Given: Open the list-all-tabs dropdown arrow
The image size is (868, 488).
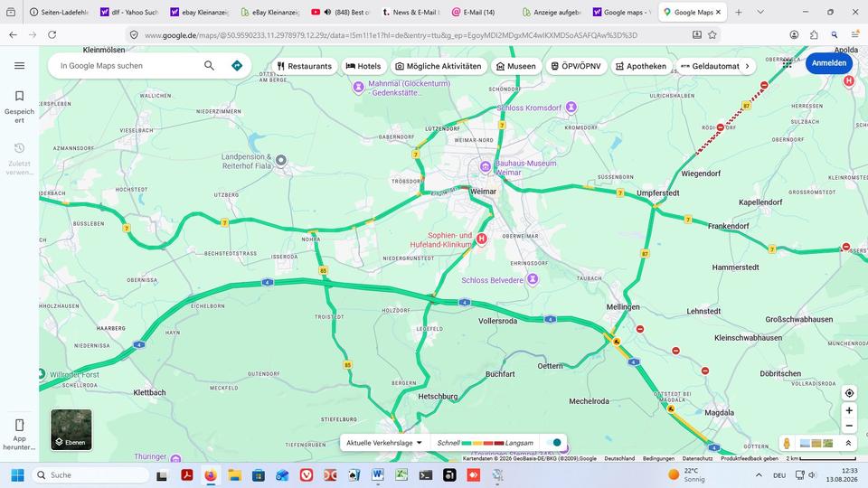Looking at the screenshot, I should coord(760,12).
